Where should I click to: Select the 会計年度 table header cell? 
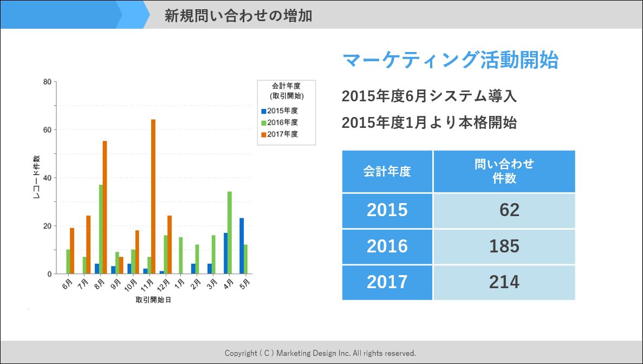tap(387, 172)
